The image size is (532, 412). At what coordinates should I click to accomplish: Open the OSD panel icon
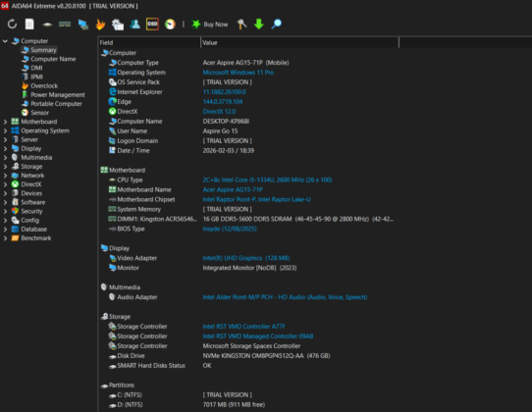pos(152,25)
